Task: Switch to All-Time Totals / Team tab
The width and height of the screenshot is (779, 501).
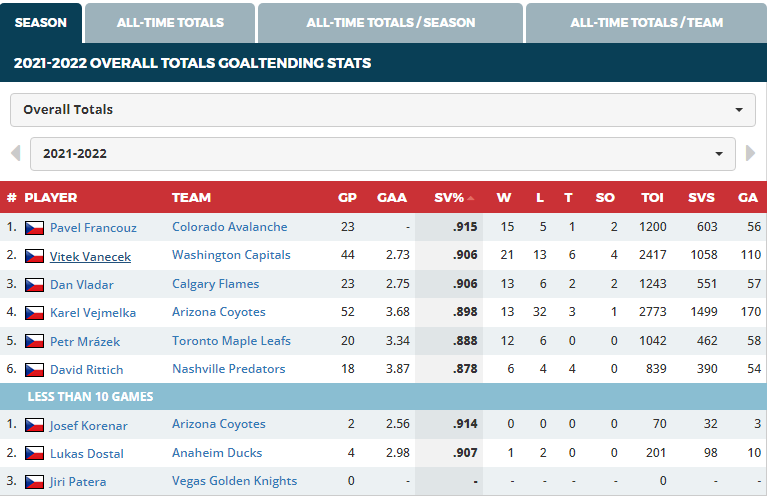Action: pos(646,22)
